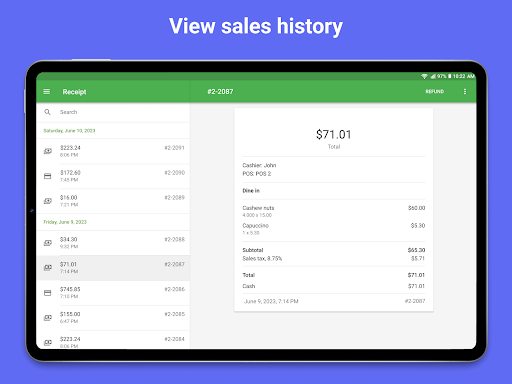Click the $60.00 item price

(x=417, y=208)
